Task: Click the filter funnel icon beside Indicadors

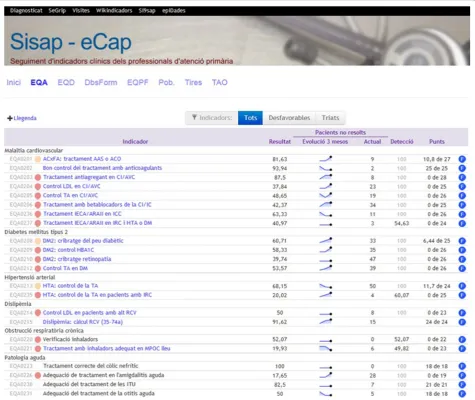Action: pos(194,117)
